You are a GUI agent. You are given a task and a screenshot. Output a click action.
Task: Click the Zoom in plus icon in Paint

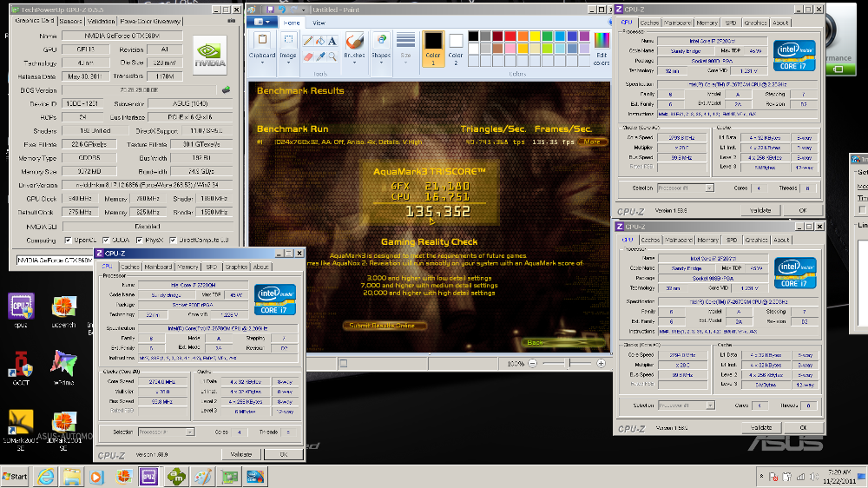(x=602, y=363)
